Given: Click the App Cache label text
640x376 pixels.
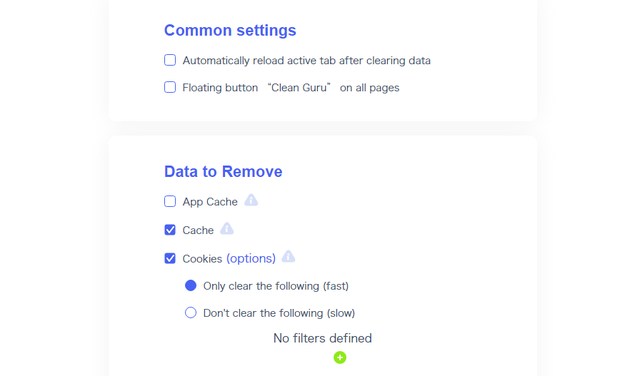Looking at the screenshot, I should (210, 202).
